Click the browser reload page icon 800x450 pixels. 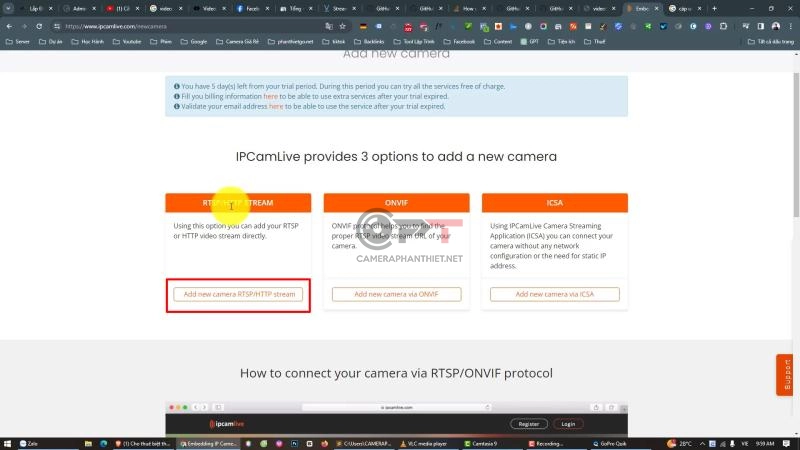coord(39,26)
